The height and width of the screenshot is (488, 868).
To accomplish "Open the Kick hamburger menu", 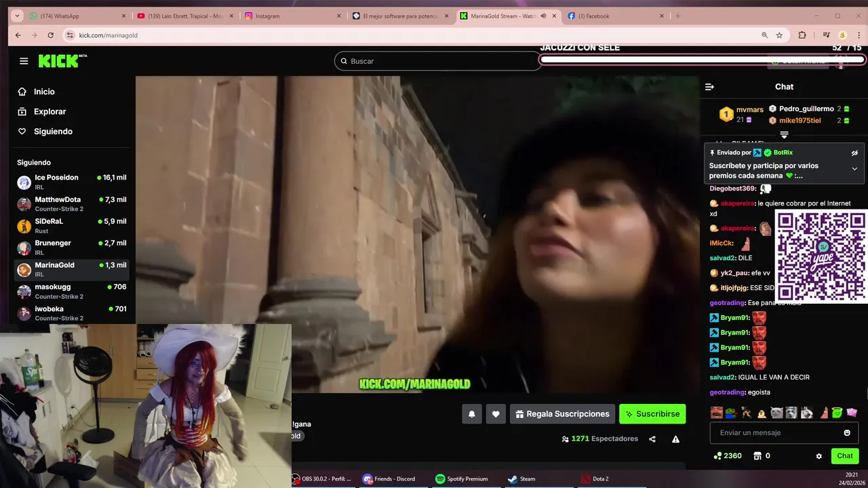I will pos(24,61).
